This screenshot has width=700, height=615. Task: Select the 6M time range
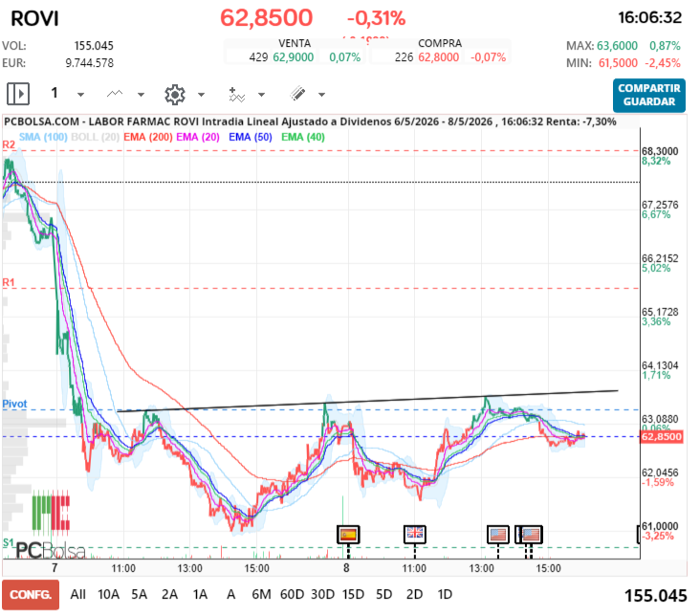pyautogui.click(x=261, y=595)
